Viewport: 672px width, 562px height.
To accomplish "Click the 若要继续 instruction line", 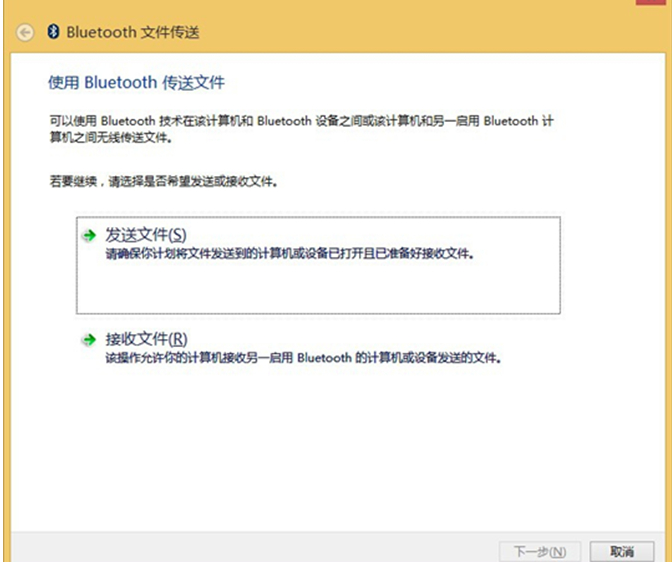I will pyautogui.click(x=163, y=183).
